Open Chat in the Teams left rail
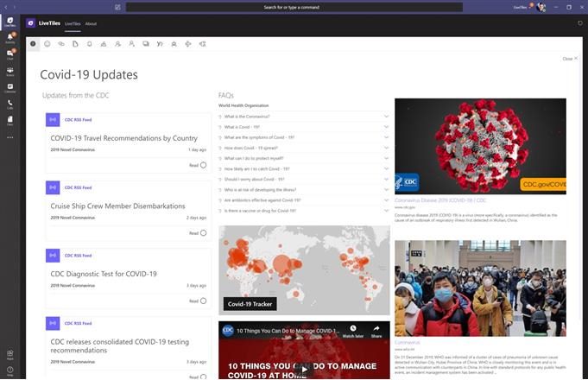The width and height of the screenshot is (588, 380). (x=10, y=54)
